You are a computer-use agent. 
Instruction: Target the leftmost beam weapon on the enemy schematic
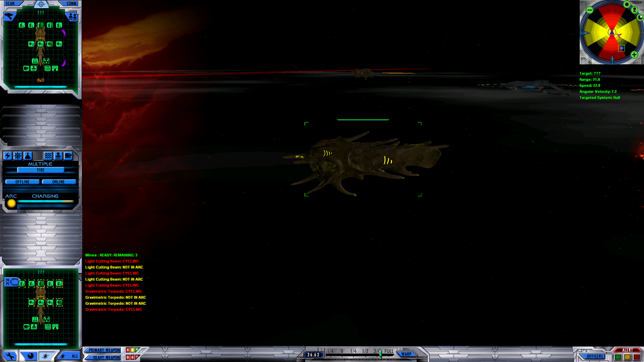[22, 25]
